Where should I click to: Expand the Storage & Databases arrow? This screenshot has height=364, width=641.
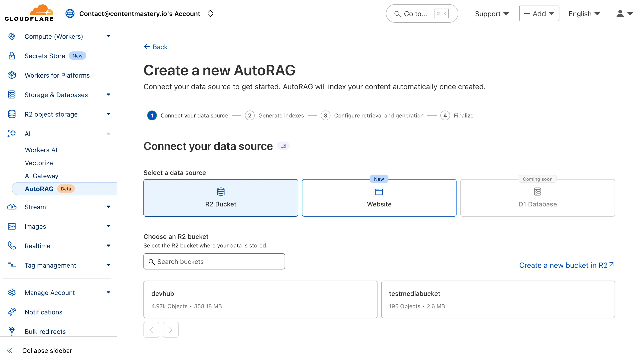click(x=108, y=95)
